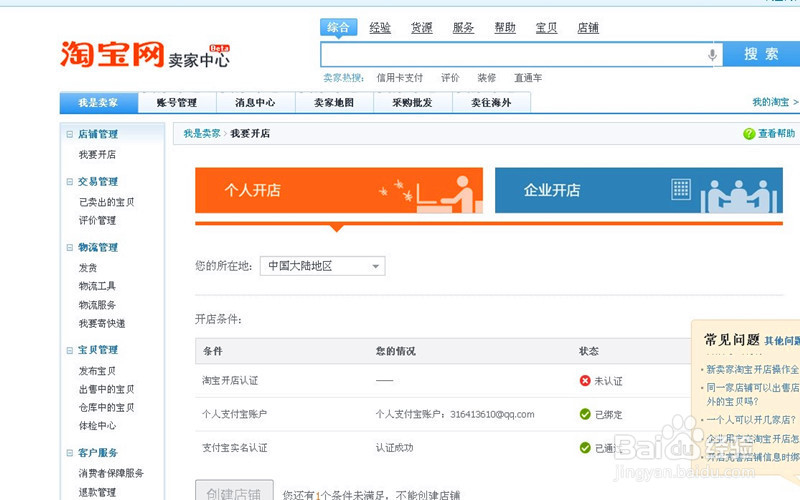Click the 创建店铺 button
The width and height of the screenshot is (800, 500).
tap(234, 491)
